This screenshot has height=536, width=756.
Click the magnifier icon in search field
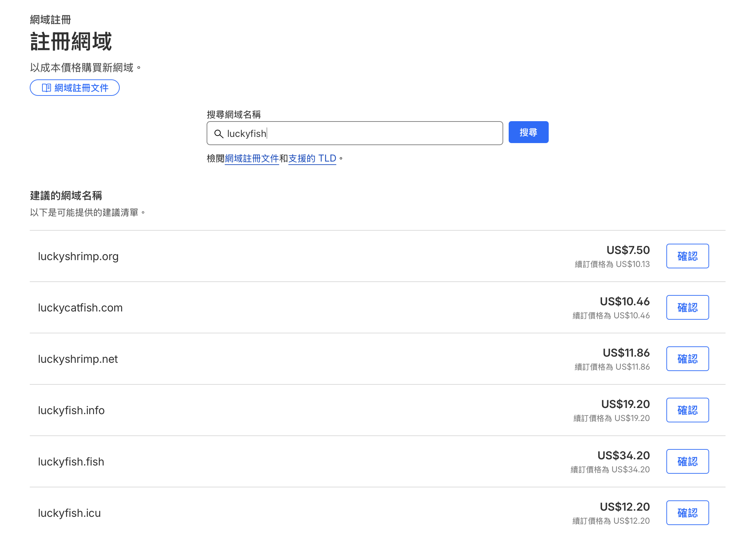point(219,133)
